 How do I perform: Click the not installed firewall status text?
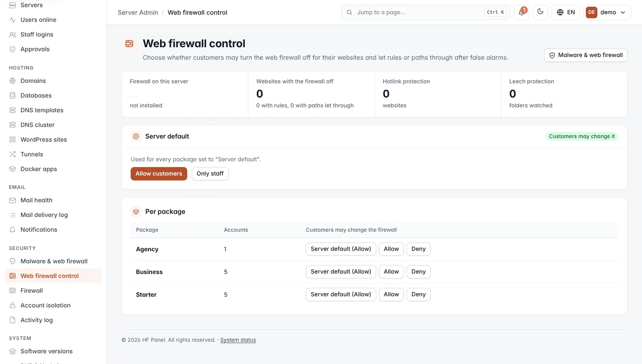[146, 106]
